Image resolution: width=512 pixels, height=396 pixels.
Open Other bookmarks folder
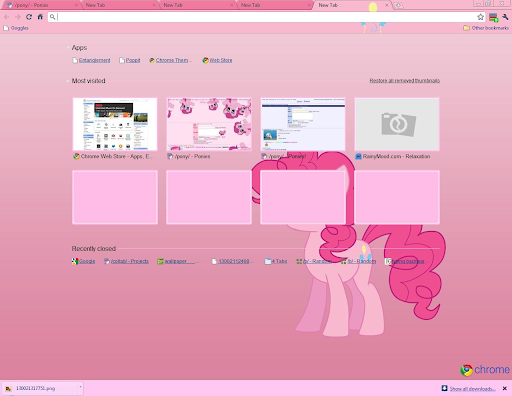click(x=486, y=28)
